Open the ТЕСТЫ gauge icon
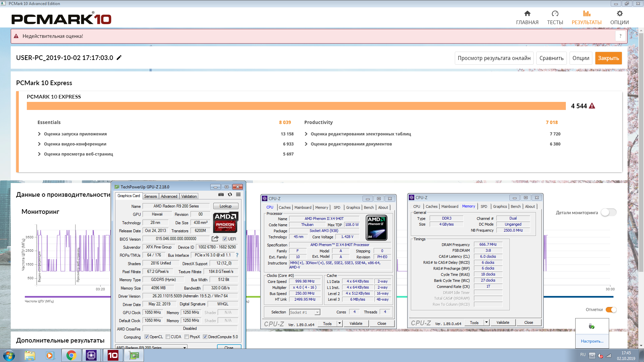The width and height of the screenshot is (644, 362). click(555, 13)
